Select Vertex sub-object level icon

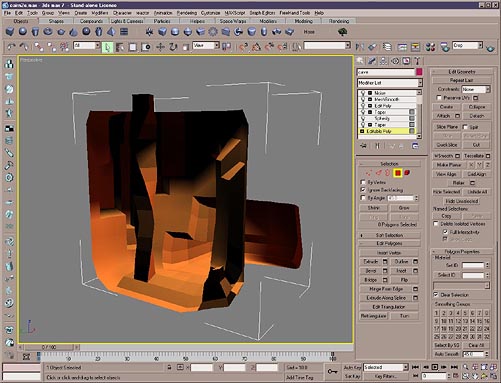click(369, 173)
